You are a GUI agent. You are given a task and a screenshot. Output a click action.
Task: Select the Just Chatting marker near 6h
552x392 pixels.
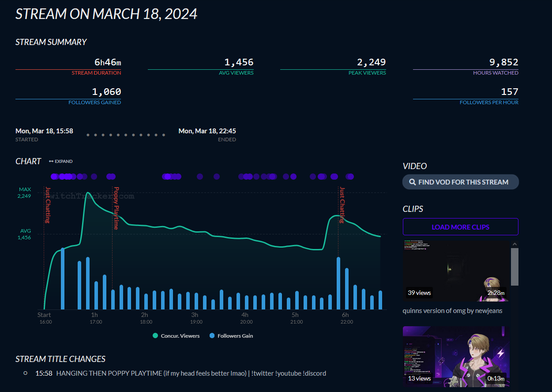342,205
